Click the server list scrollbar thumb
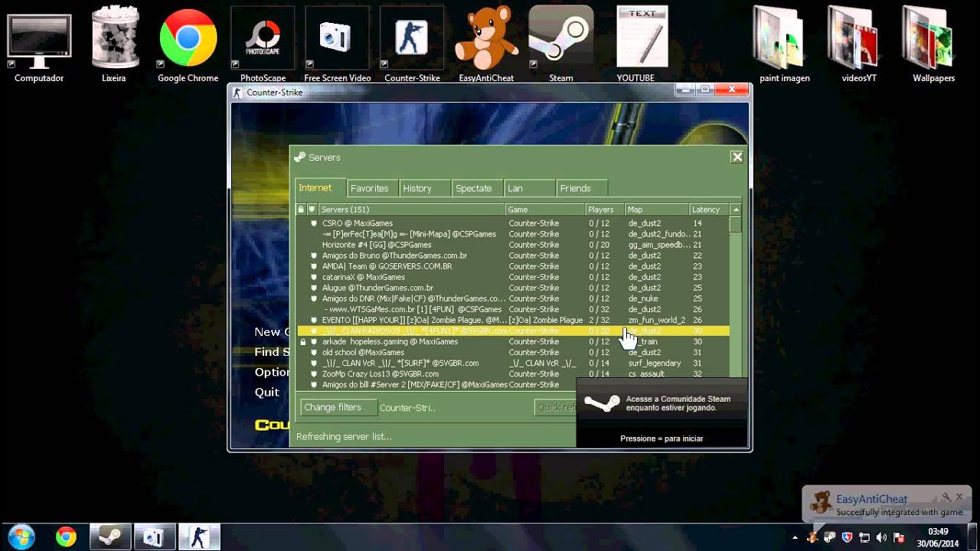 coord(736,223)
